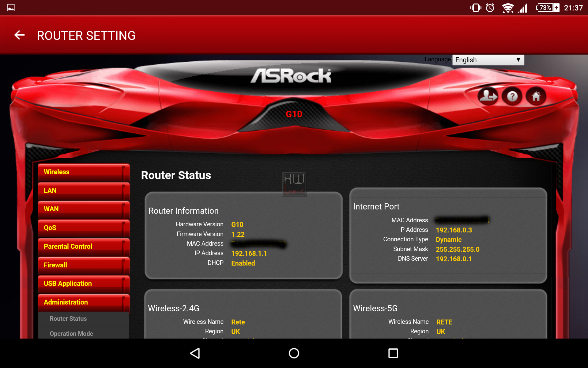This screenshot has height=368, width=588.
Task: Click the Wireless-5G Region UK value
Action: point(441,332)
